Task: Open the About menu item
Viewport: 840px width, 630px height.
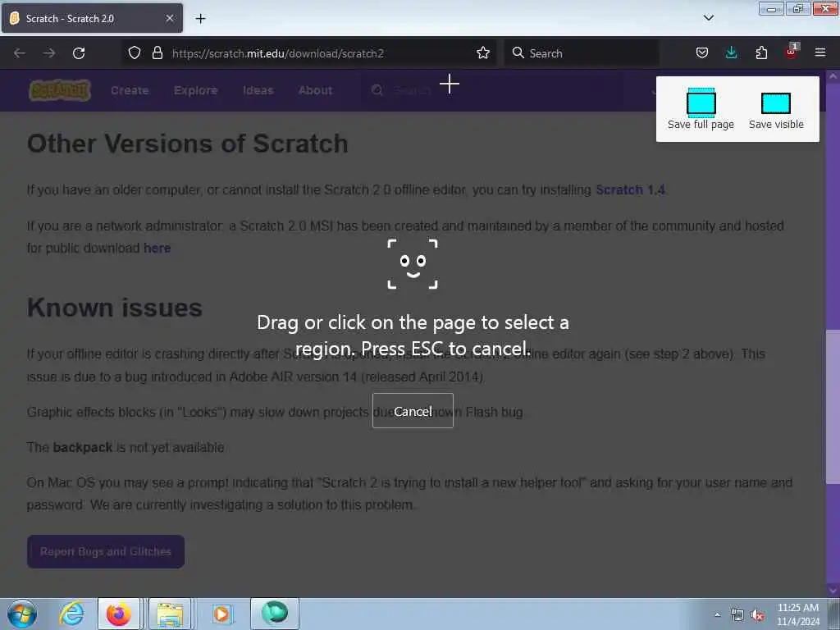Action: point(316,90)
